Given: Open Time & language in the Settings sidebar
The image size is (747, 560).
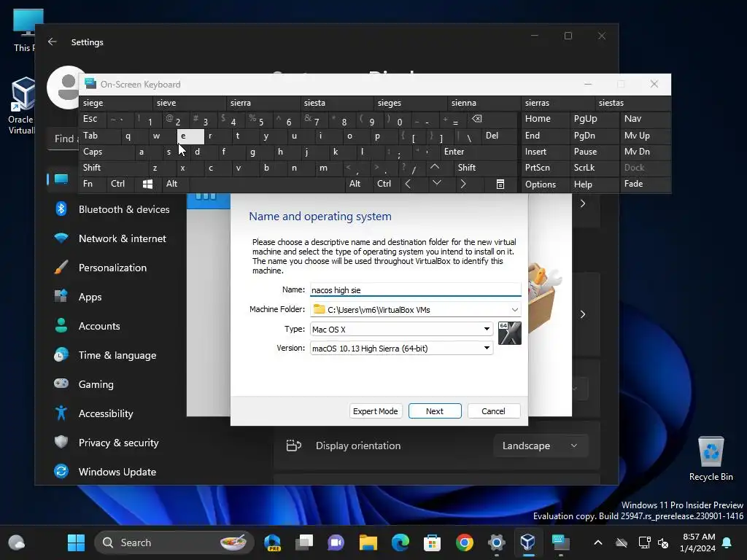Looking at the screenshot, I should pos(117,355).
